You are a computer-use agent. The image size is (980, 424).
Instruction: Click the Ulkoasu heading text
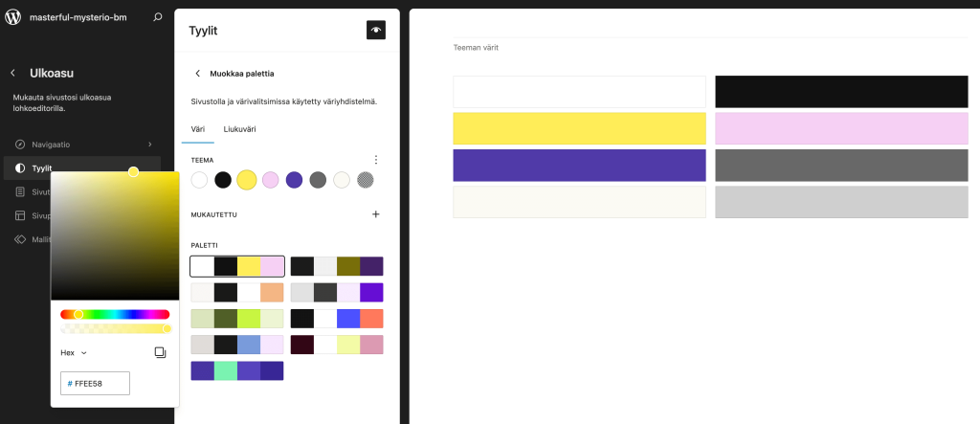(52, 73)
